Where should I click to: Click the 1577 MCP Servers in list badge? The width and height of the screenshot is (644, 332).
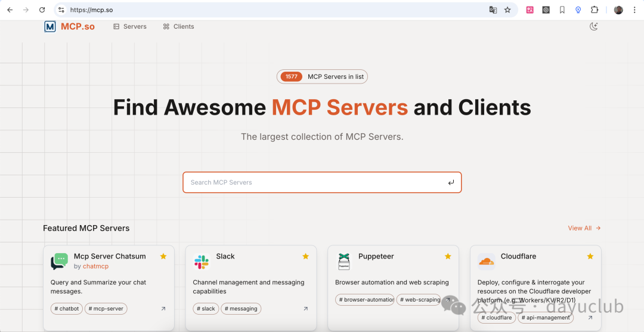(322, 76)
